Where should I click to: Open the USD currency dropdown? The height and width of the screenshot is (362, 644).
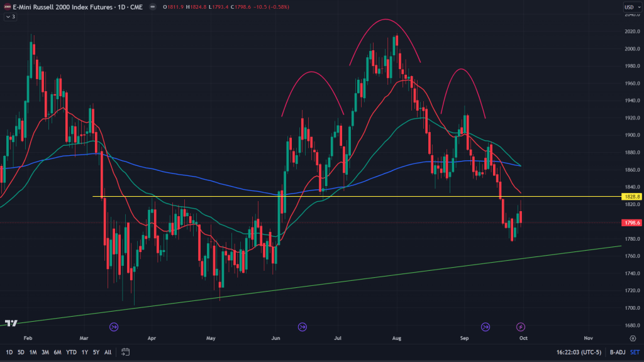630,7
